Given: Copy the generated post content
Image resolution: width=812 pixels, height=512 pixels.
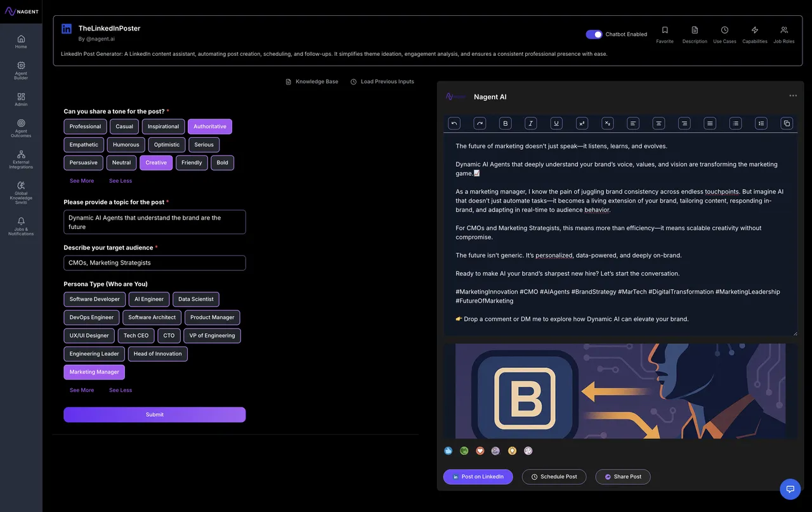Looking at the screenshot, I should 787,124.
